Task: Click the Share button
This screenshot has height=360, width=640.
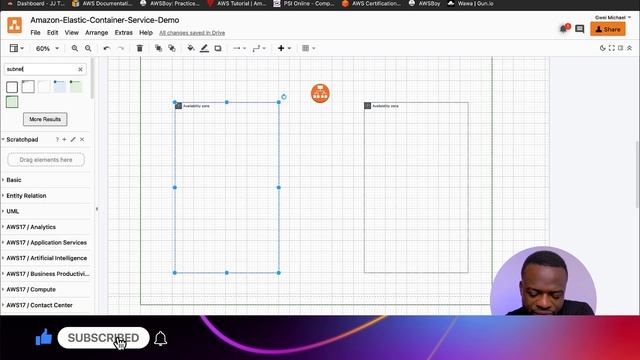Action: [608, 29]
